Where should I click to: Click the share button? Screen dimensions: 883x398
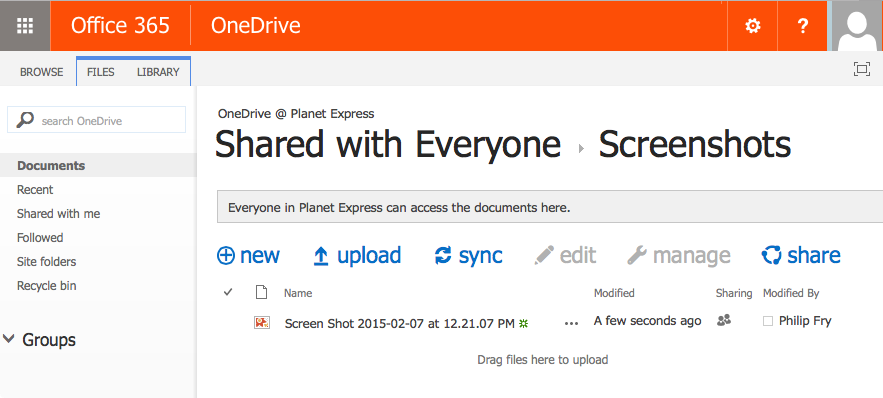coord(800,256)
